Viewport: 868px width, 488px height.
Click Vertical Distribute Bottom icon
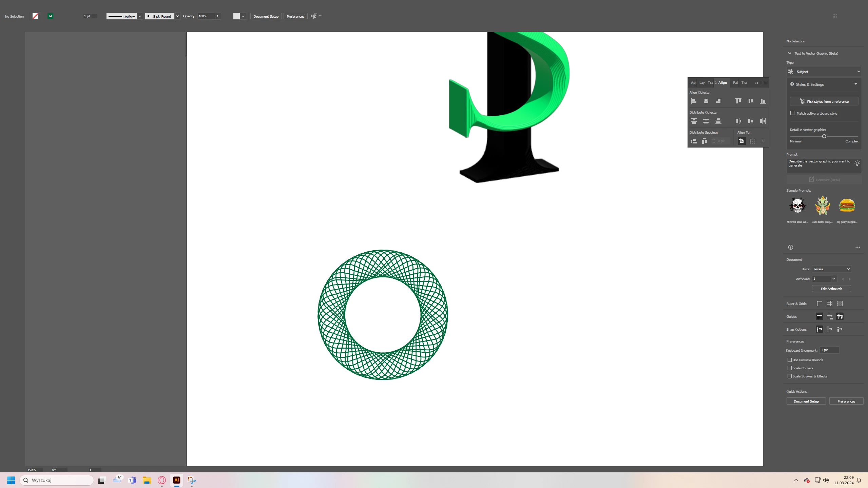pos(718,121)
